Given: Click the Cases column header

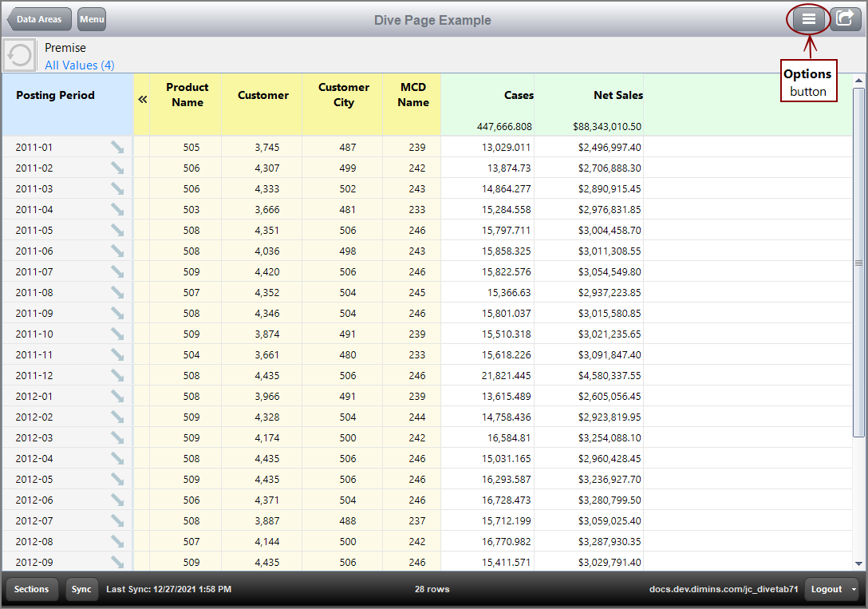Looking at the screenshot, I should pyautogui.click(x=487, y=105).
